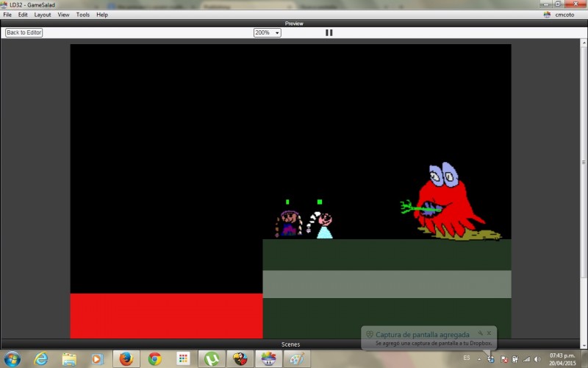Viewport: 588px width, 368px height.
Task: Open the Tools menu
Action: pyautogui.click(x=83, y=15)
